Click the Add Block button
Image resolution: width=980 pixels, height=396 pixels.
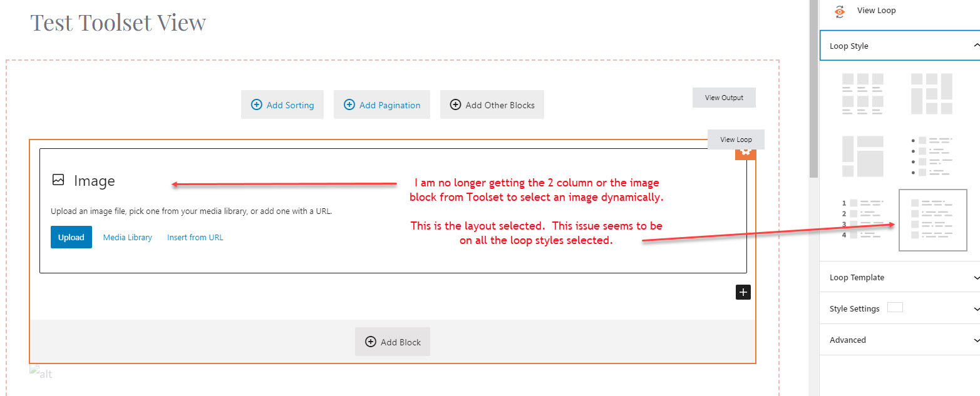coord(393,342)
